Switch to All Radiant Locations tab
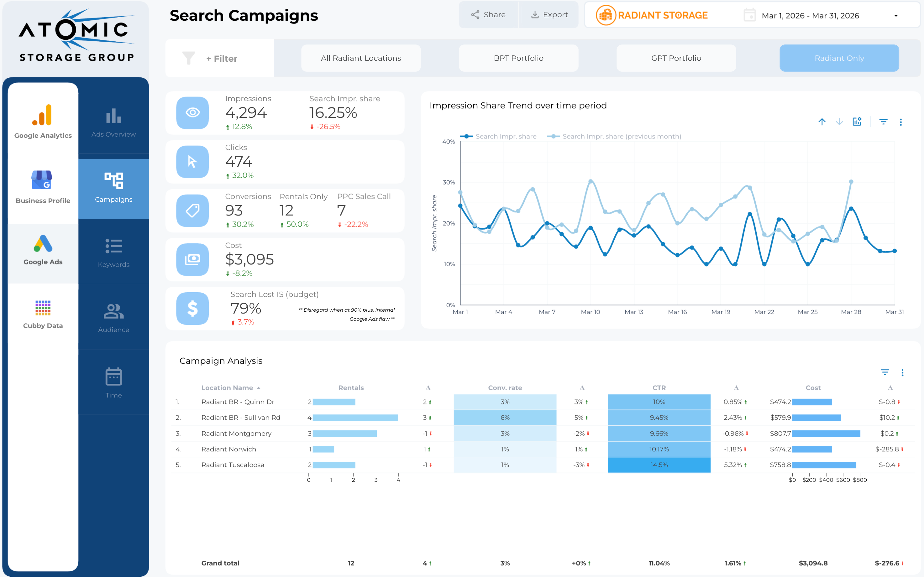The width and height of the screenshot is (924, 577). (x=360, y=58)
